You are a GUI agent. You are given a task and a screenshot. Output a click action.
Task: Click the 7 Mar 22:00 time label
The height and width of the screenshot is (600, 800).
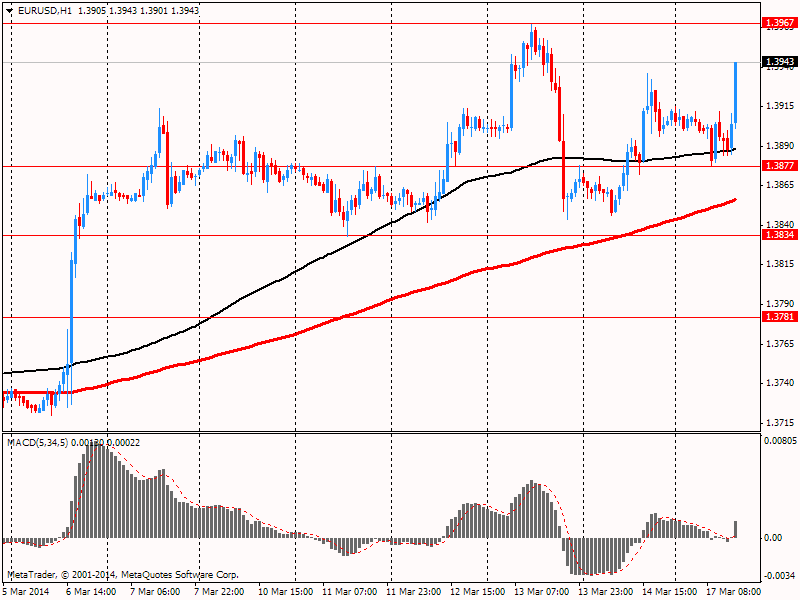(x=218, y=592)
